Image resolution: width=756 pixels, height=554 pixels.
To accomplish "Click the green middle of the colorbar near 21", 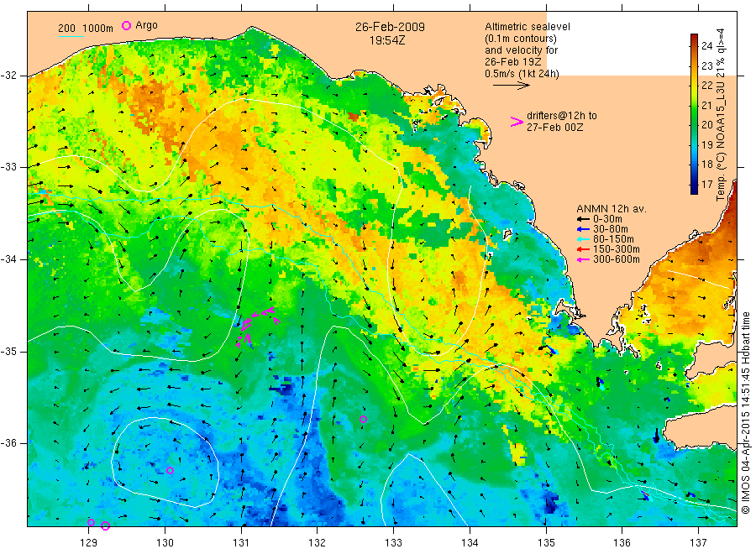I will (694, 106).
